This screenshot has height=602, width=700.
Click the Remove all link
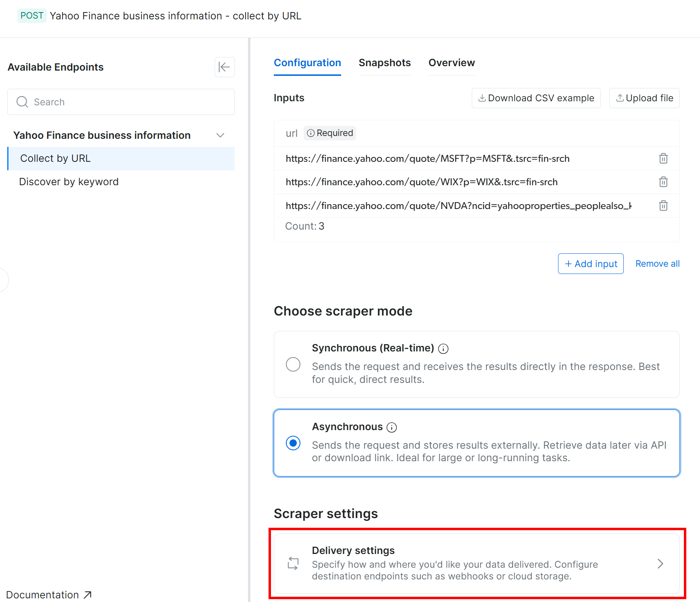point(657,264)
